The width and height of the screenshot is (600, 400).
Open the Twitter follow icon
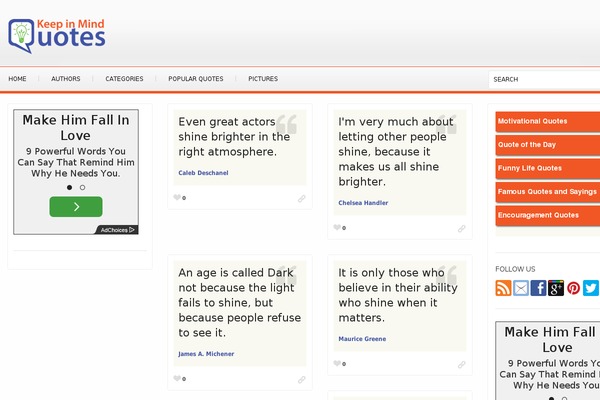(x=590, y=288)
